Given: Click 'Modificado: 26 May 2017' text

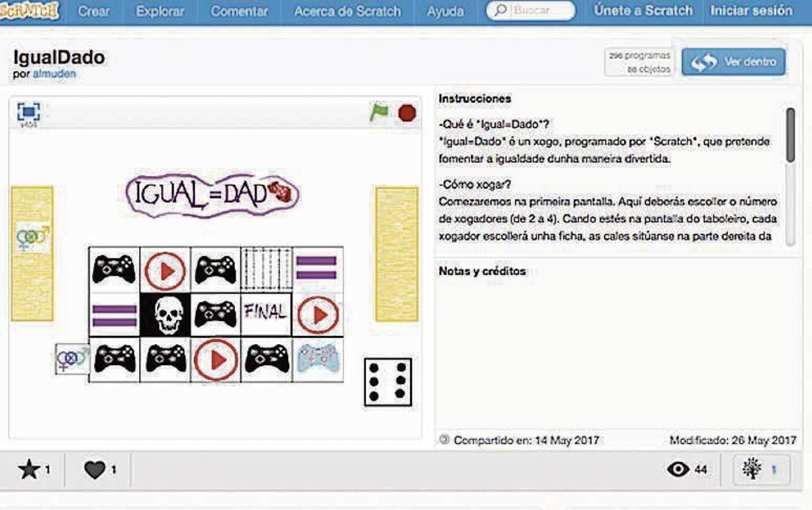Looking at the screenshot, I should 733,440.
